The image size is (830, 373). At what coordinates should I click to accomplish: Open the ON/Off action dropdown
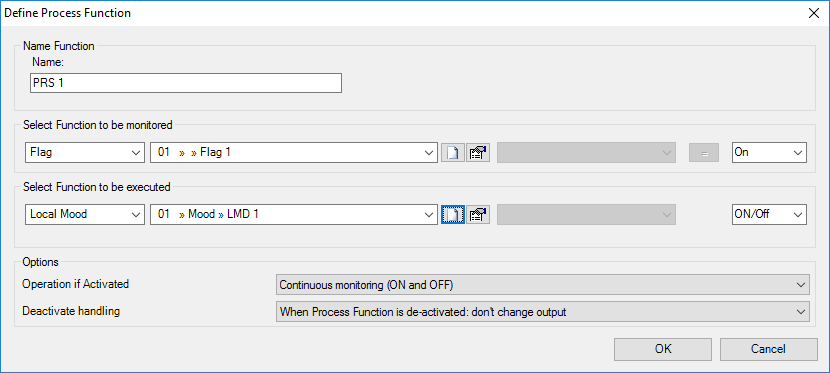[769, 214]
